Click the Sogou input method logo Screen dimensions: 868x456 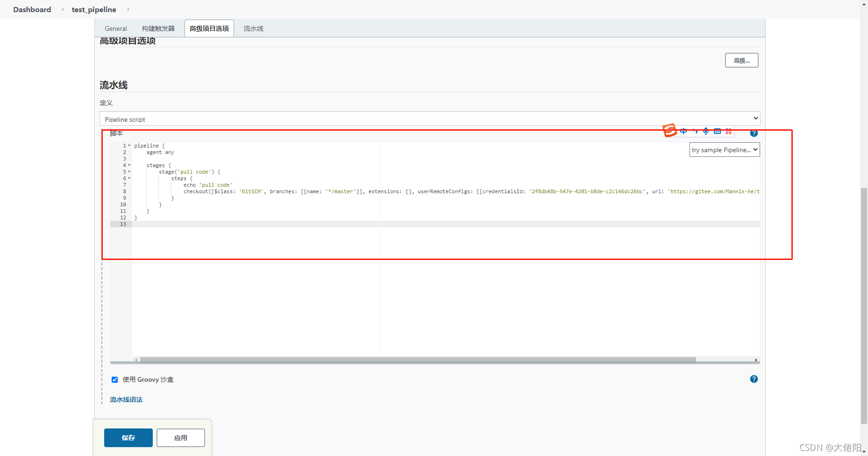(x=670, y=130)
